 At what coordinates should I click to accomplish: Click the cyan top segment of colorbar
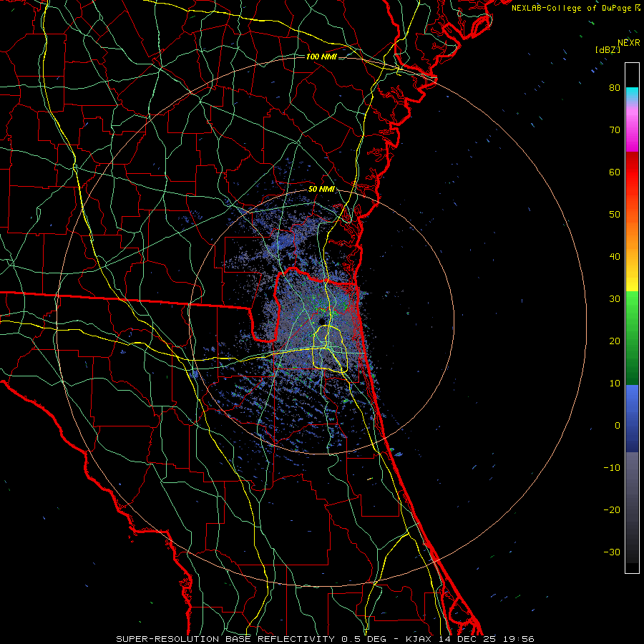[x=632, y=94]
